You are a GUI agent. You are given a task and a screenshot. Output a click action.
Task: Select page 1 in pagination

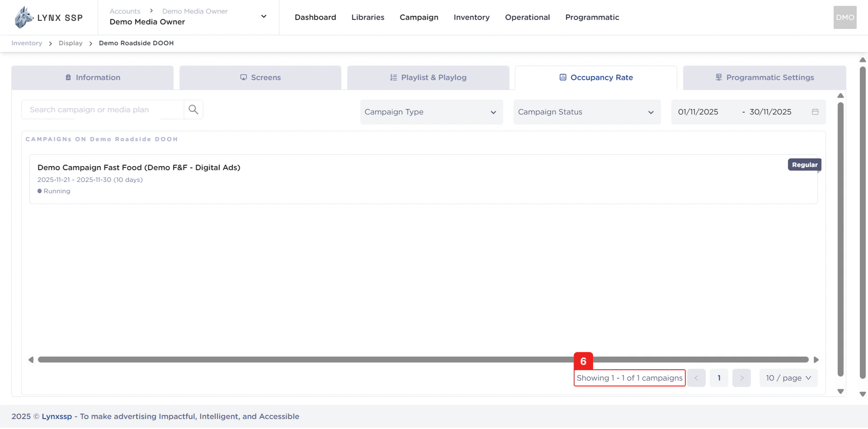pos(719,378)
